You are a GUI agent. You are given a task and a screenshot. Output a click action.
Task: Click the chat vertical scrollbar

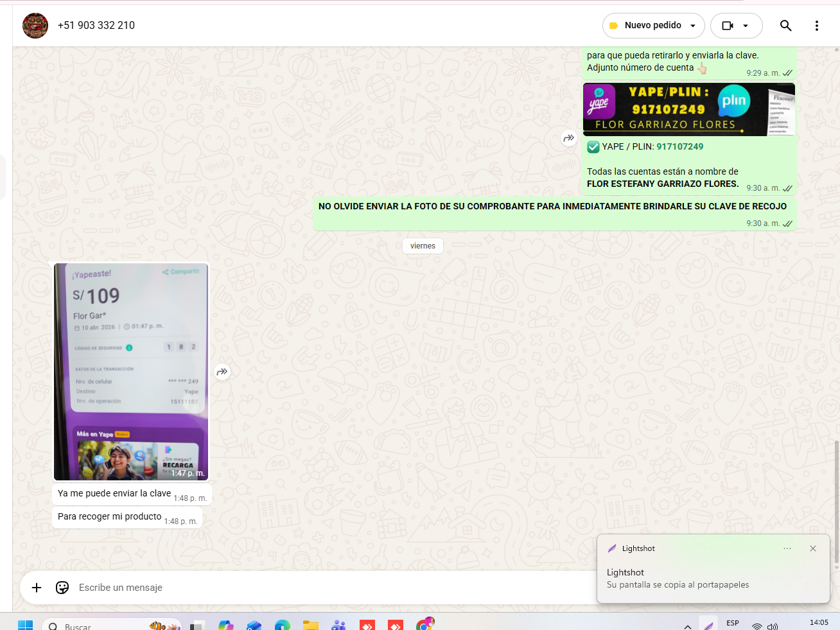click(836, 501)
